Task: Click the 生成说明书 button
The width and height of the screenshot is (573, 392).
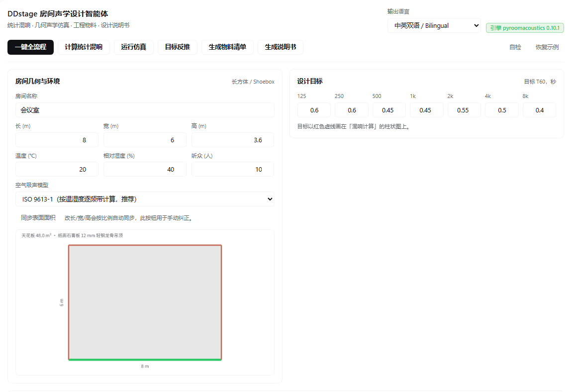Action: [x=281, y=47]
